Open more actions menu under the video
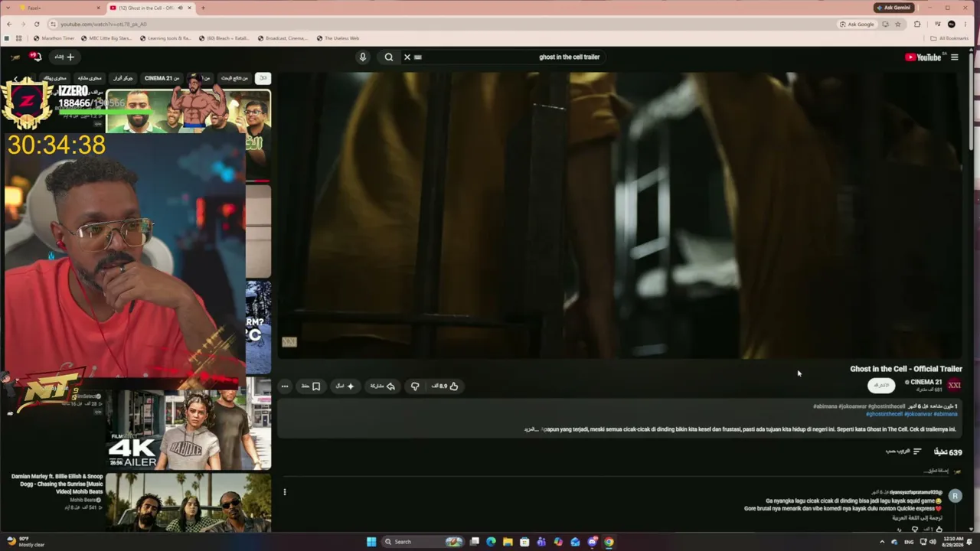The image size is (980, 551). click(x=285, y=386)
